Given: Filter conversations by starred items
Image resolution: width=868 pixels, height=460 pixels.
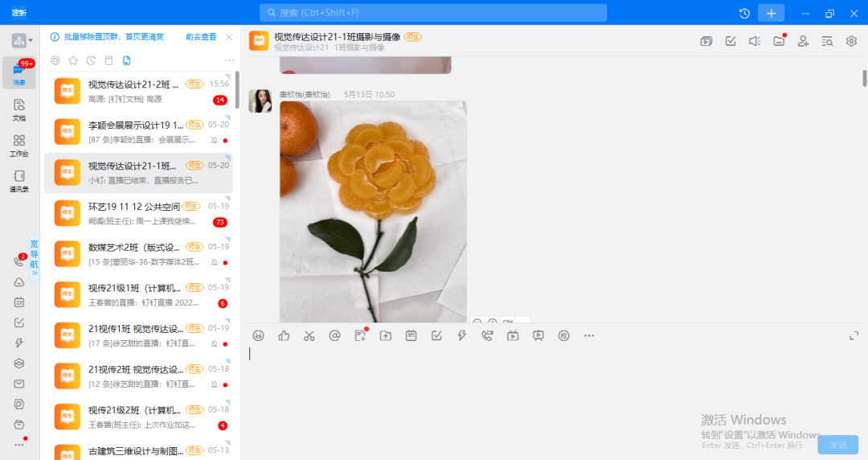Looking at the screenshot, I should point(73,60).
